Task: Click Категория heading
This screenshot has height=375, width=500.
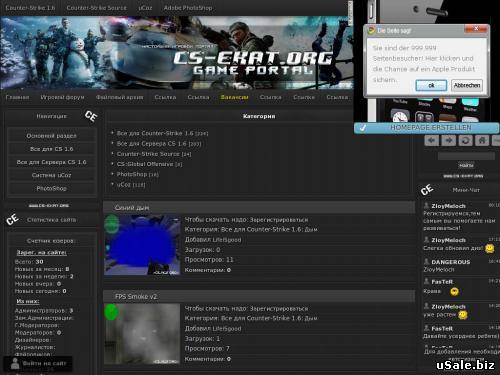Action: 259,116
